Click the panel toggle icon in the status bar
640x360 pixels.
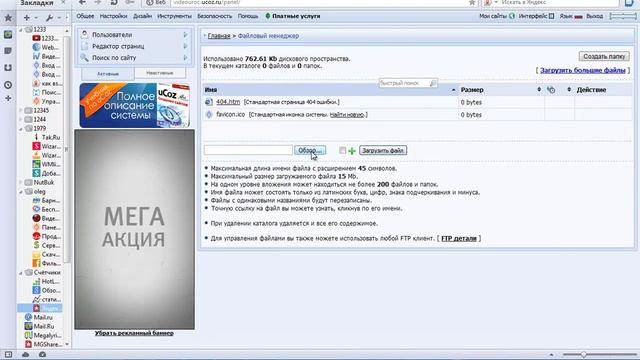8,355
